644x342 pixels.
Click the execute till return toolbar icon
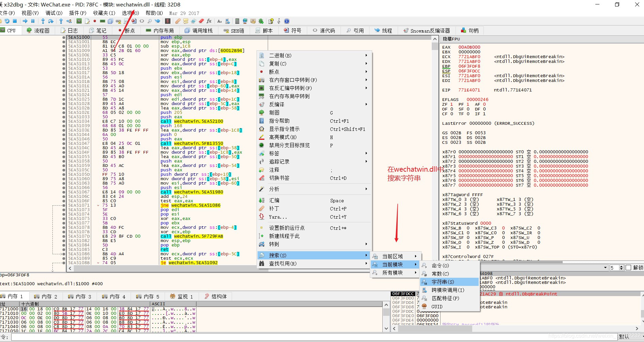pos(61,21)
